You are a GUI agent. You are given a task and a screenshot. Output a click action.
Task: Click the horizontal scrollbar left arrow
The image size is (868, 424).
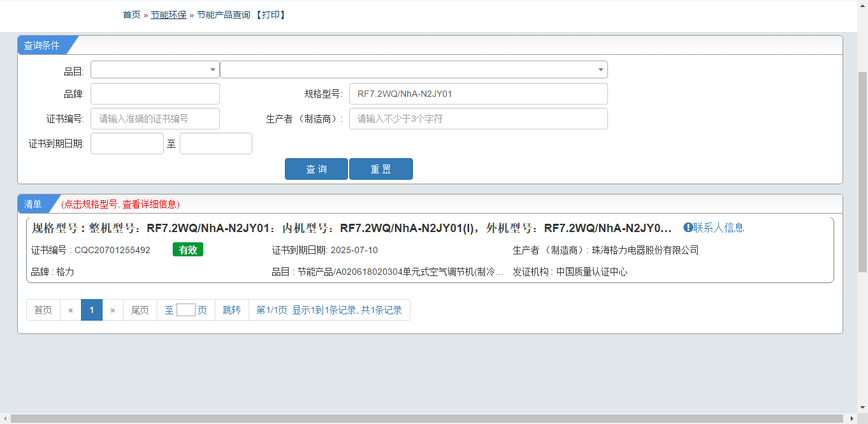(5, 418)
